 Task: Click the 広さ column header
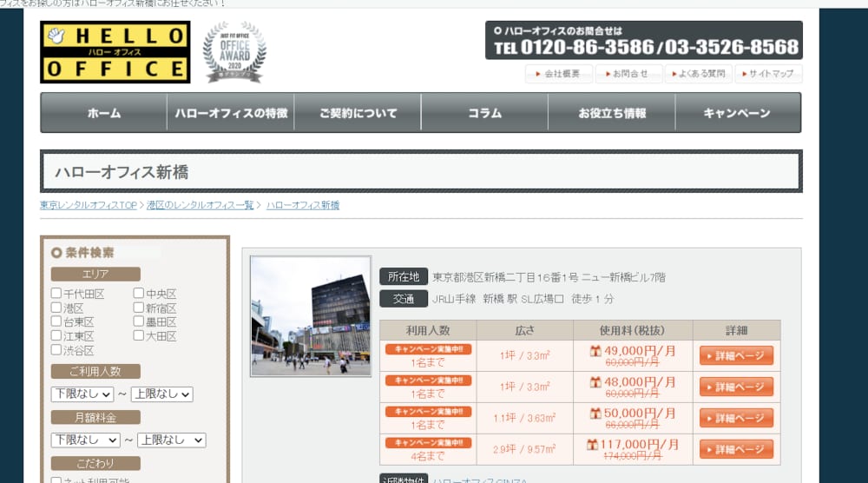pyautogui.click(x=525, y=331)
